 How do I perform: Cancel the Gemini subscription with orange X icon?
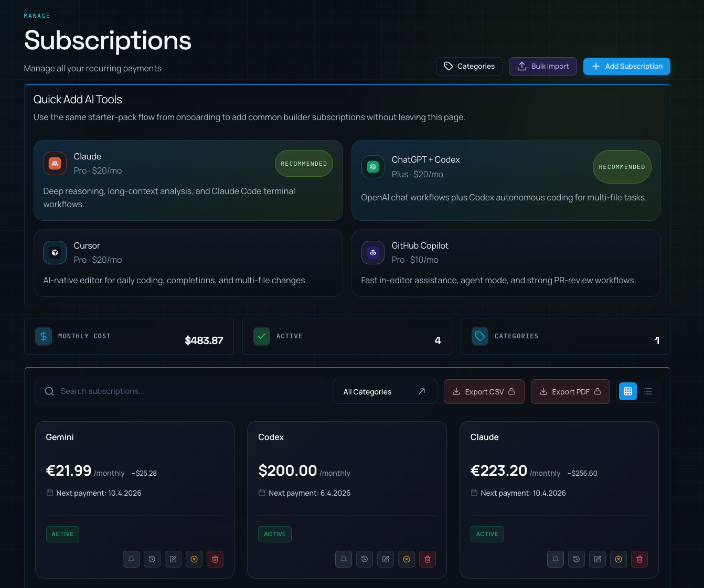(x=194, y=559)
